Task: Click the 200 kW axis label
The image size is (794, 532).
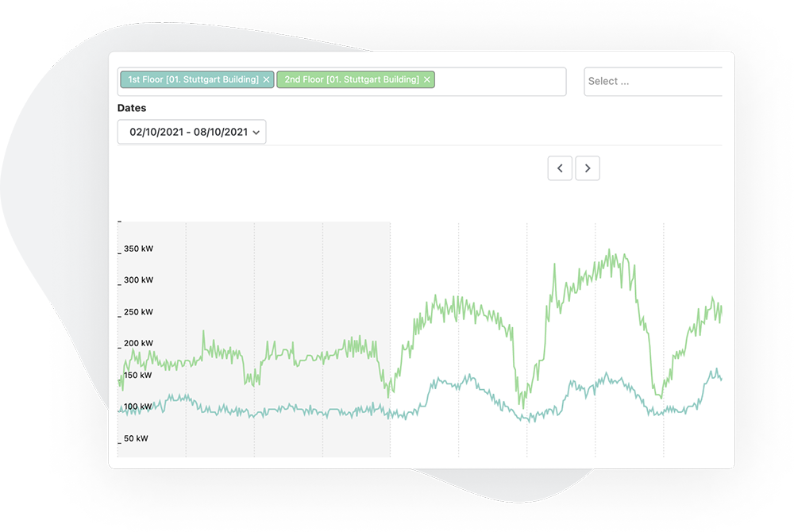Action: [138, 344]
